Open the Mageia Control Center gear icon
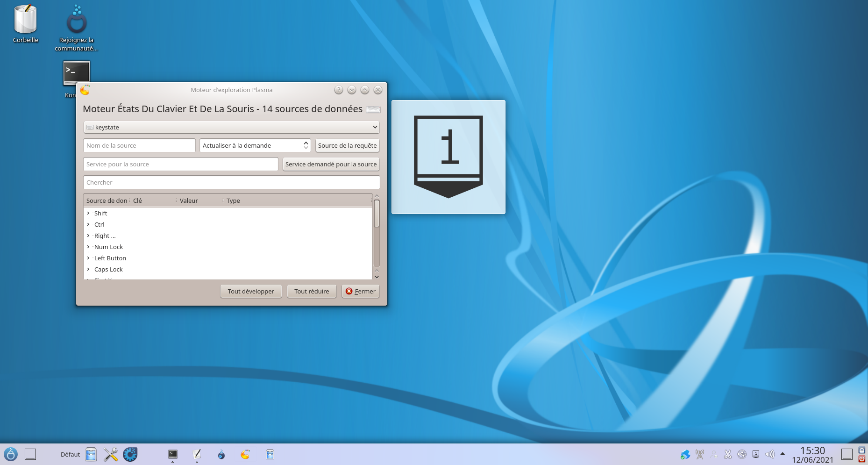Image resolution: width=868 pixels, height=465 pixels. tap(130, 454)
